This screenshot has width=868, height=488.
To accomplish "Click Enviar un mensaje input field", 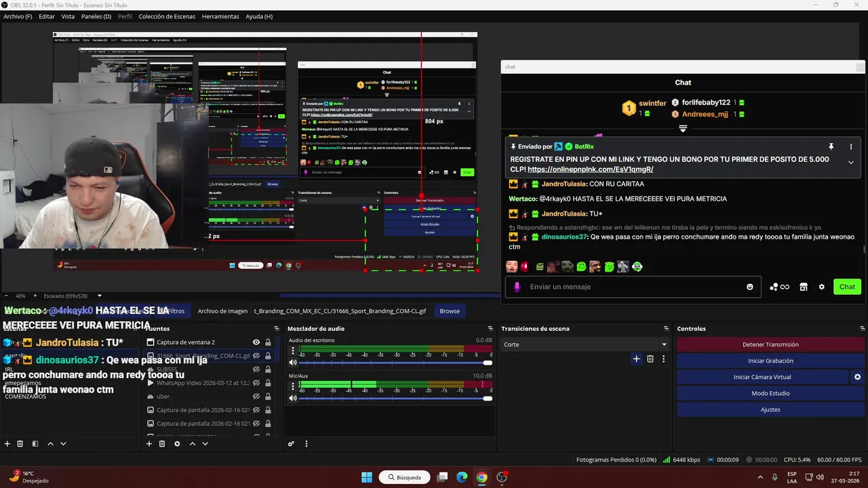I will point(633,287).
